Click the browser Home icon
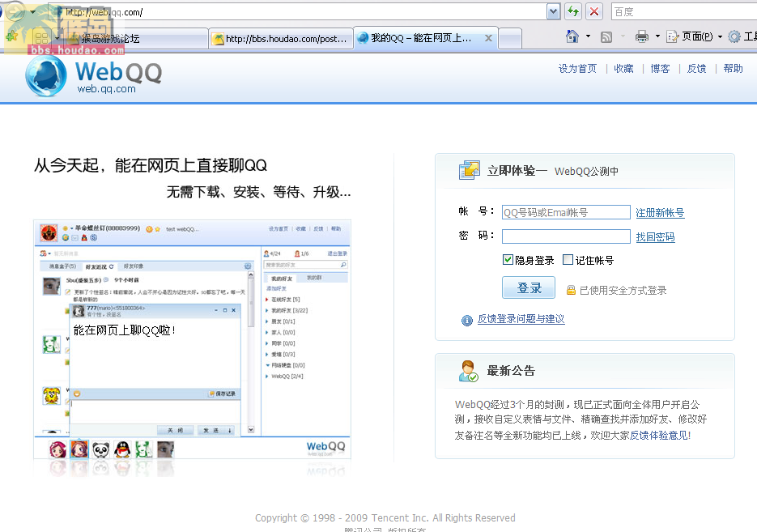Screen dimensions: 757x532 click(572, 36)
